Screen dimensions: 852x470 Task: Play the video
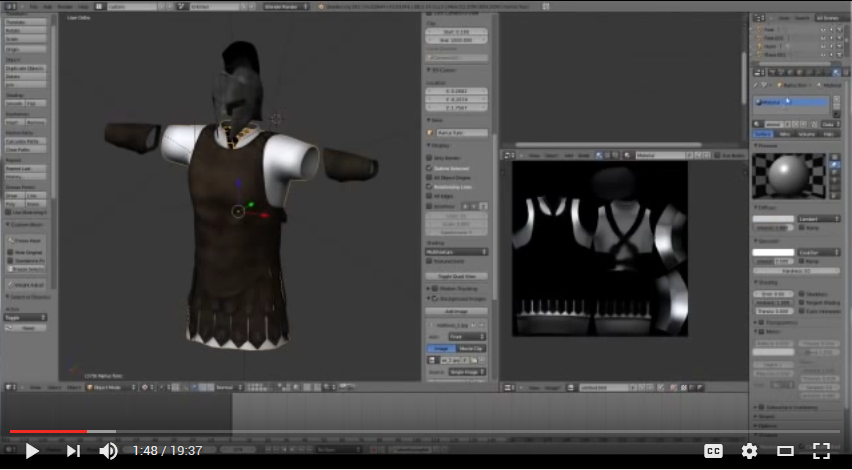pyautogui.click(x=32, y=450)
